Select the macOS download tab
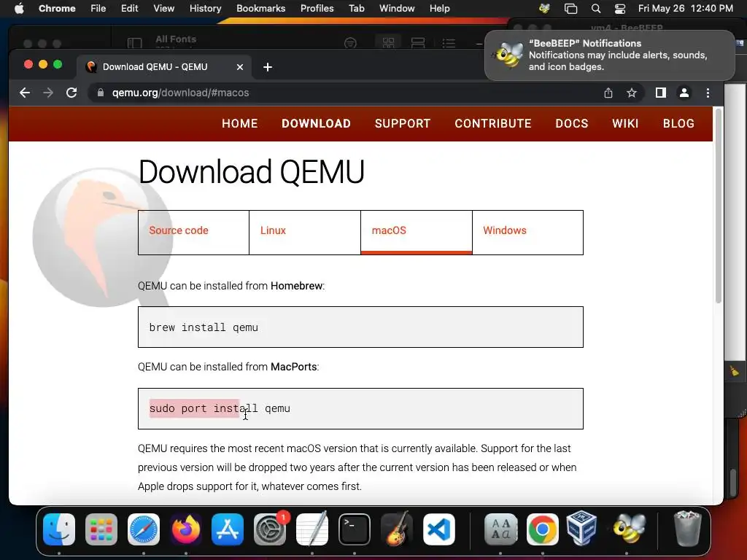This screenshot has width=747, height=560. pos(417,233)
